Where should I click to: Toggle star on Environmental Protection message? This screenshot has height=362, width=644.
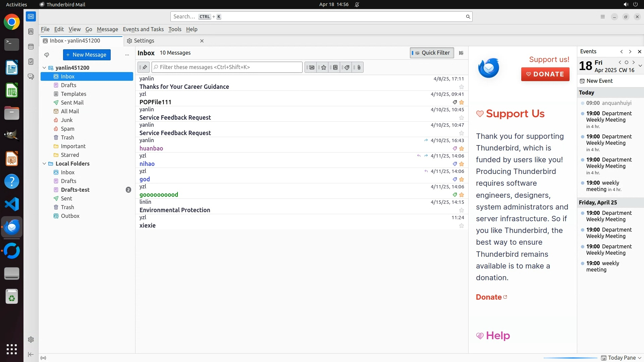point(461,210)
